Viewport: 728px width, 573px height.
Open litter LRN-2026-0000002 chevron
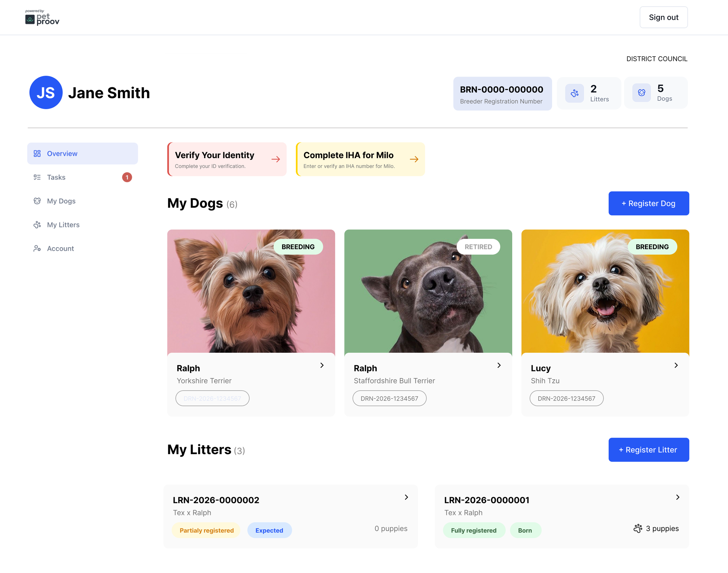406,497
